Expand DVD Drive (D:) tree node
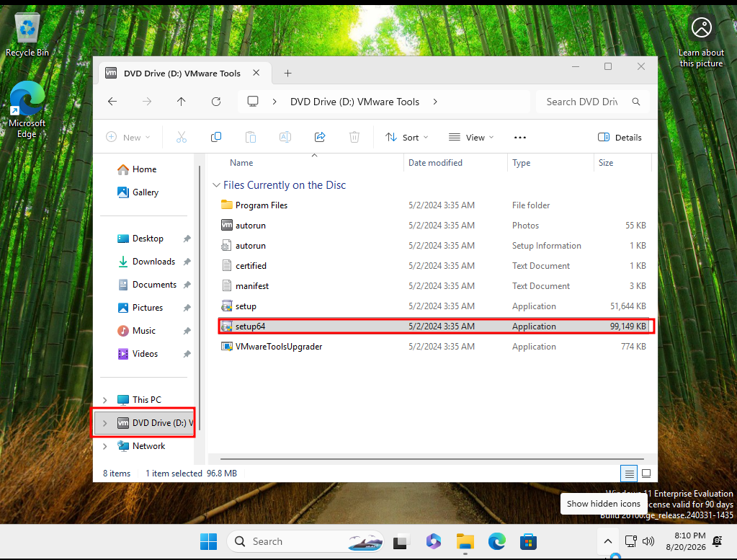Screen dimensions: 737x560 104,423
